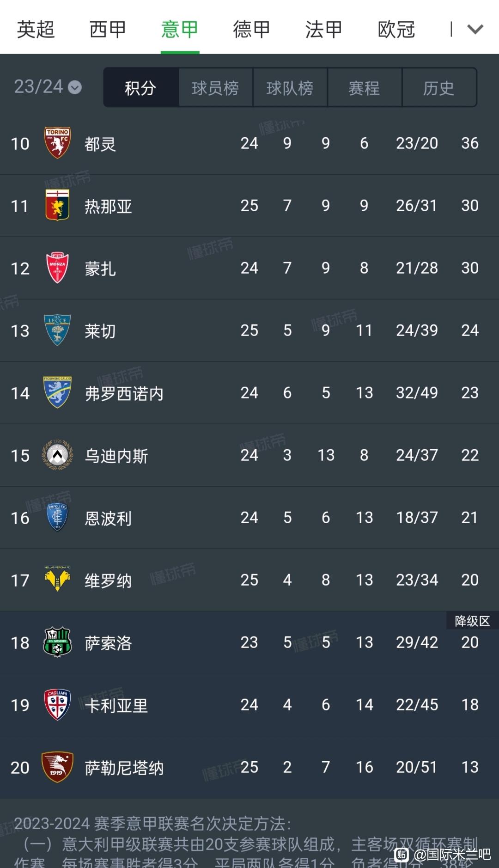Tap the Empoli club crest
The width and height of the screenshot is (499, 868).
tap(57, 518)
